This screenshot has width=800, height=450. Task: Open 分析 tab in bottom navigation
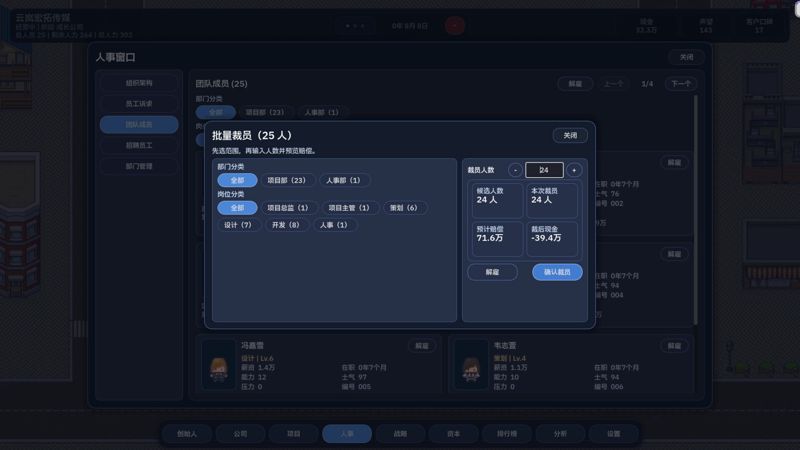[560, 434]
